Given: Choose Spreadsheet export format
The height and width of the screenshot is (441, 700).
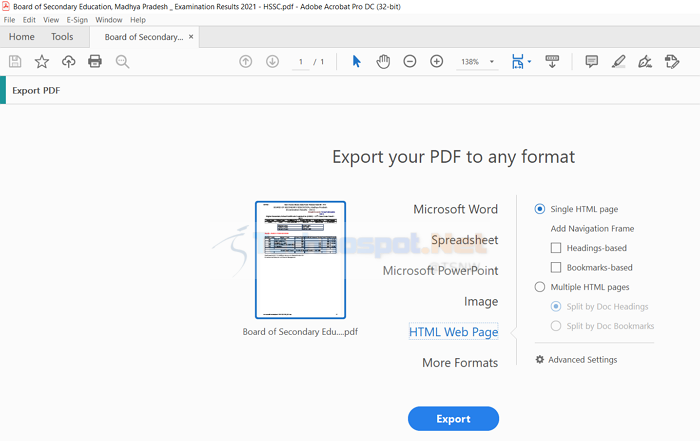Looking at the screenshot, I should (x=464, y=240).
